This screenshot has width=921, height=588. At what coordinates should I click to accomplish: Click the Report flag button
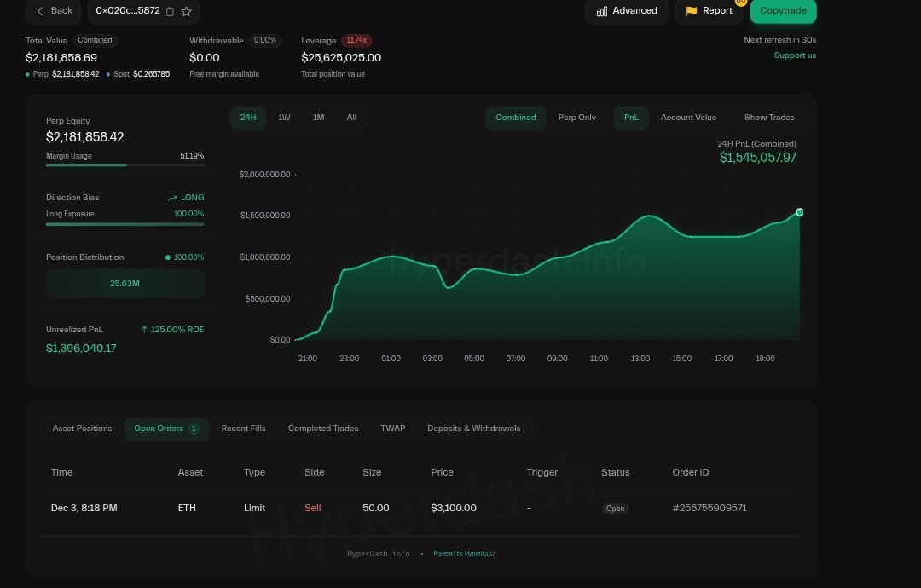pos(709,10)
